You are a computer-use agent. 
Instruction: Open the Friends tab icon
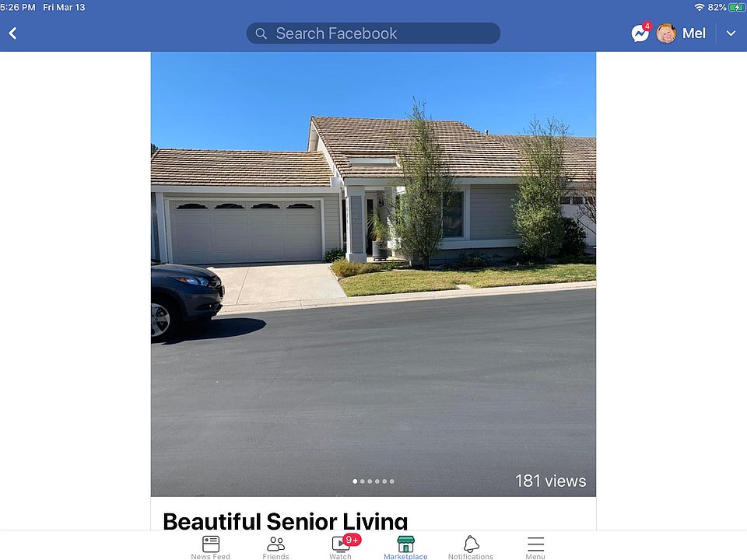pos(275,544)
